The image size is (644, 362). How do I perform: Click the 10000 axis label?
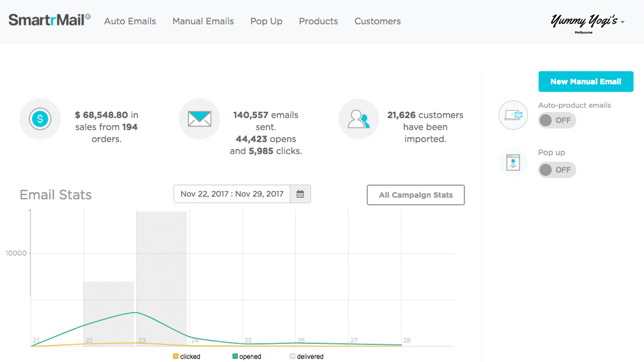16,253
